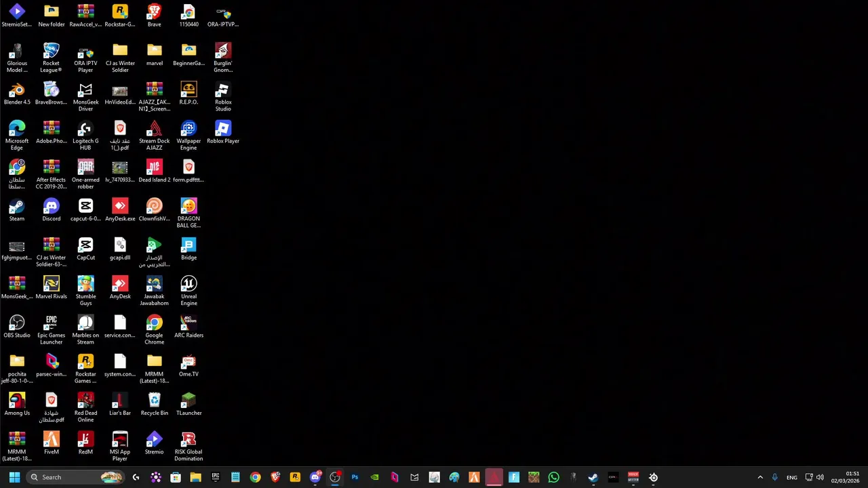Select the OBS Studio desktop shortcut
868x488 pixels.
[17, 327]
